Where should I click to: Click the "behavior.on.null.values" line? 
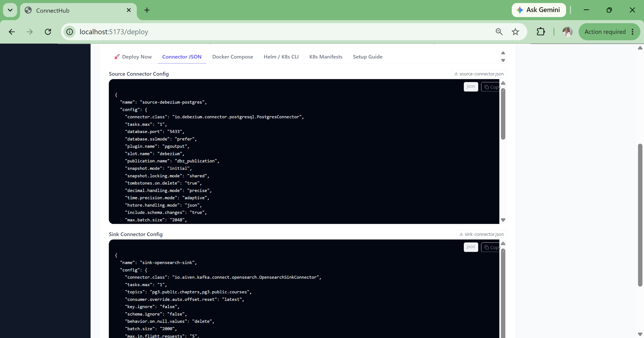(x=169, y=321)
